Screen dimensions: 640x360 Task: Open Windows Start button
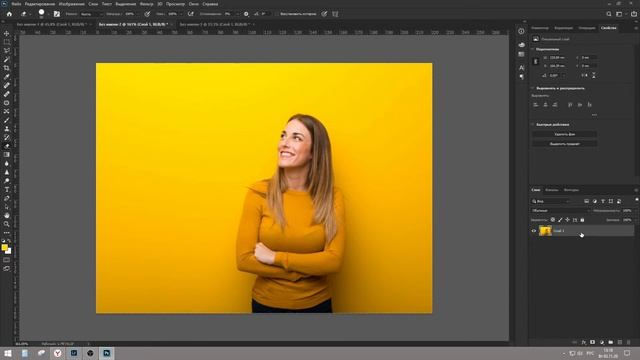coord(8,353)
